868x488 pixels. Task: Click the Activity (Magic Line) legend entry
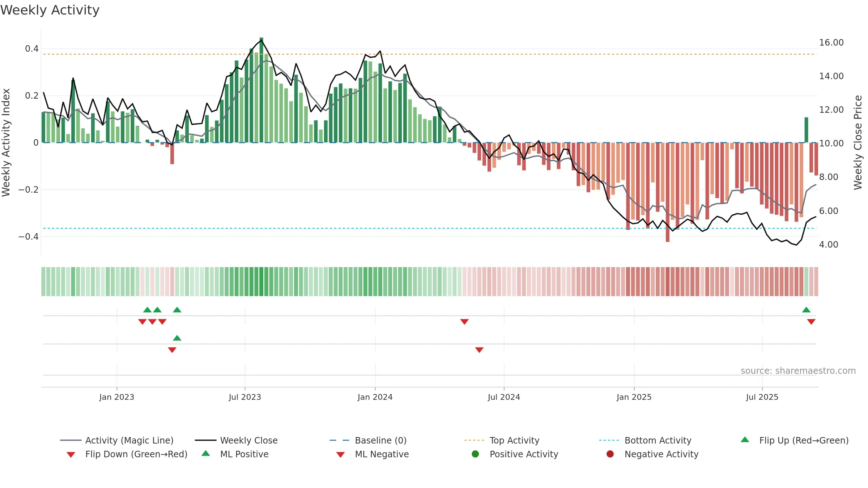[117, 440]
